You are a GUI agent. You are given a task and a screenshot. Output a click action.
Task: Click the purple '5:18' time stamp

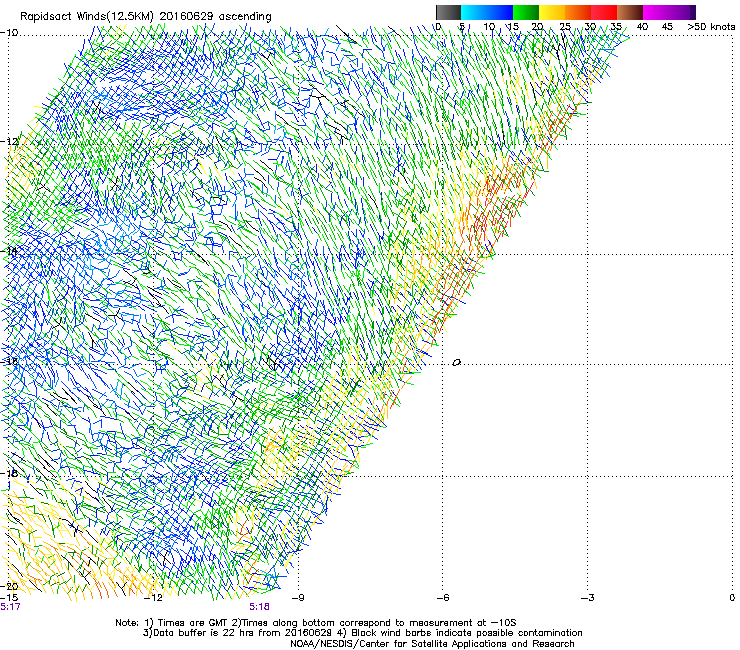click(260, 607)
